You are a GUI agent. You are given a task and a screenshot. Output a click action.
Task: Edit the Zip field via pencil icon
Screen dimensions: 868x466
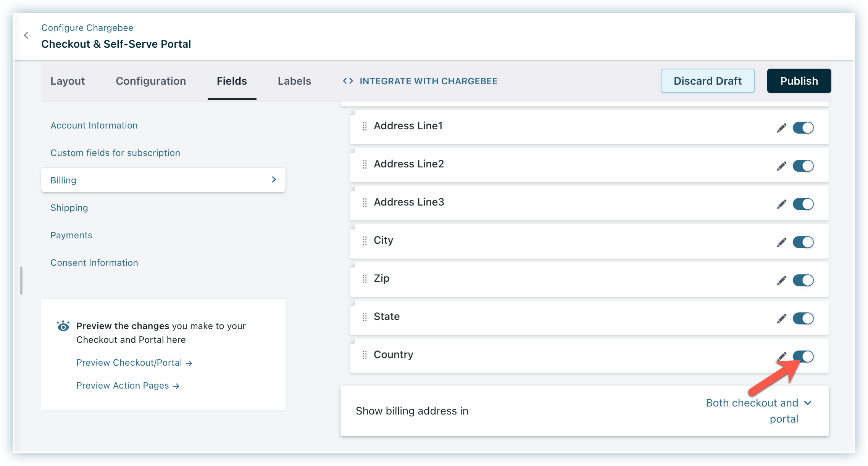coord(781,280)
